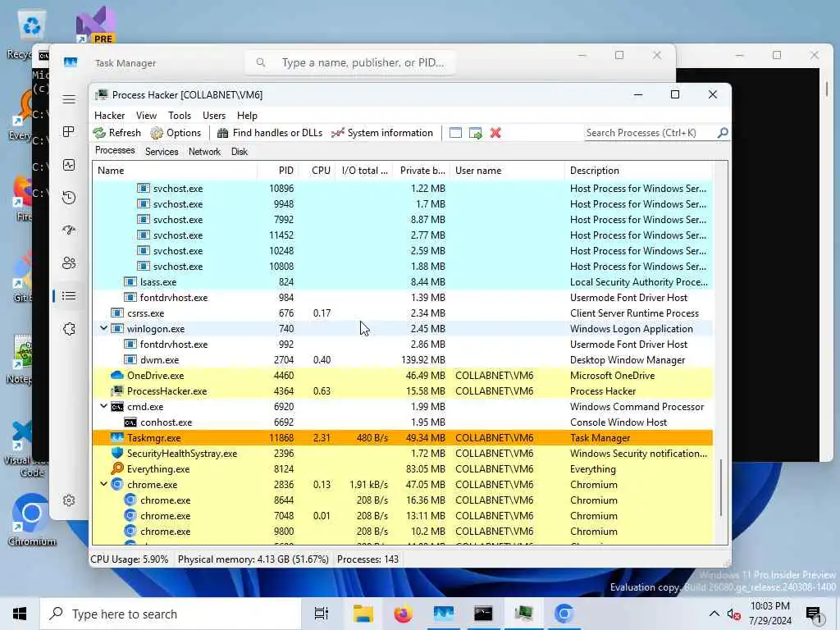This screenshot has height=630, width=840.
Task: Open Task Manager Users page icon
Action: (x=69, y=263)
